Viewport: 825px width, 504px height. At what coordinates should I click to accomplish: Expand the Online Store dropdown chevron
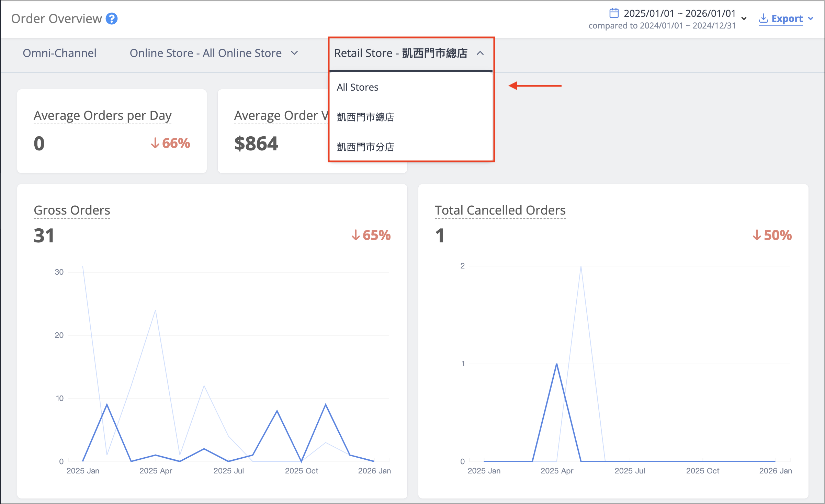pos(294,53)
